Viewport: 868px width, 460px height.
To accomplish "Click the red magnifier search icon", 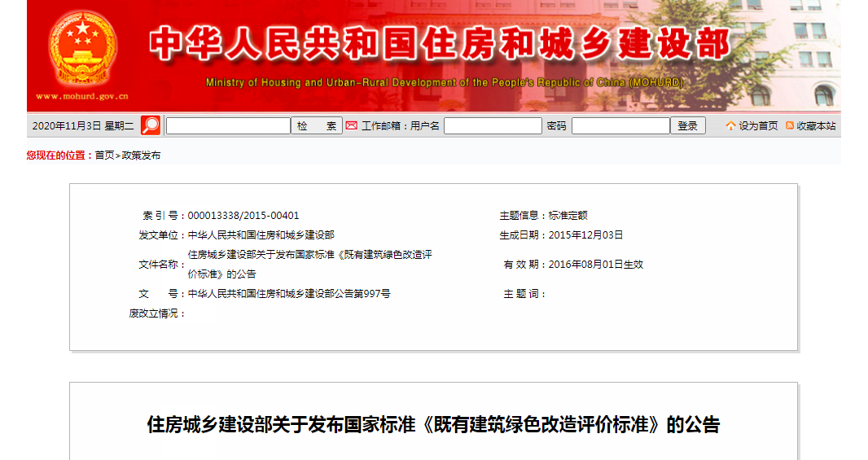I will pyautogui.click(x=151, y=125).
